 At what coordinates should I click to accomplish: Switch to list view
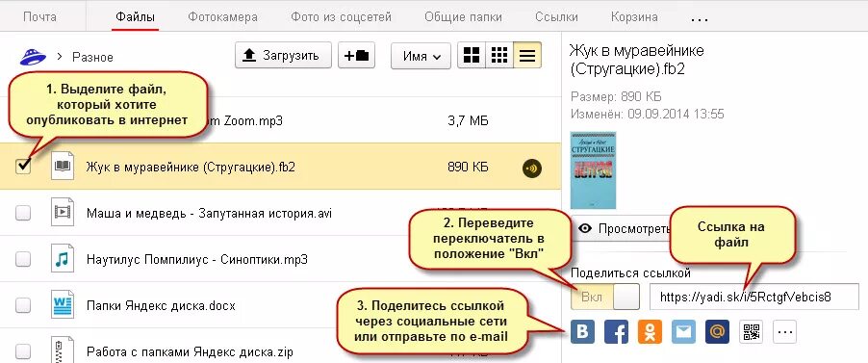click(527, 56)
